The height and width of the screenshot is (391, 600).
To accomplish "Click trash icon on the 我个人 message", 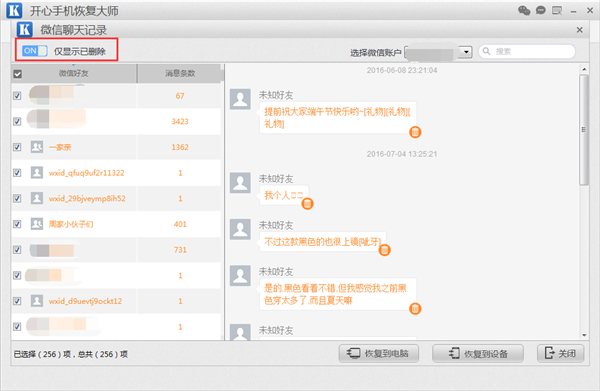I will point(307,204).
